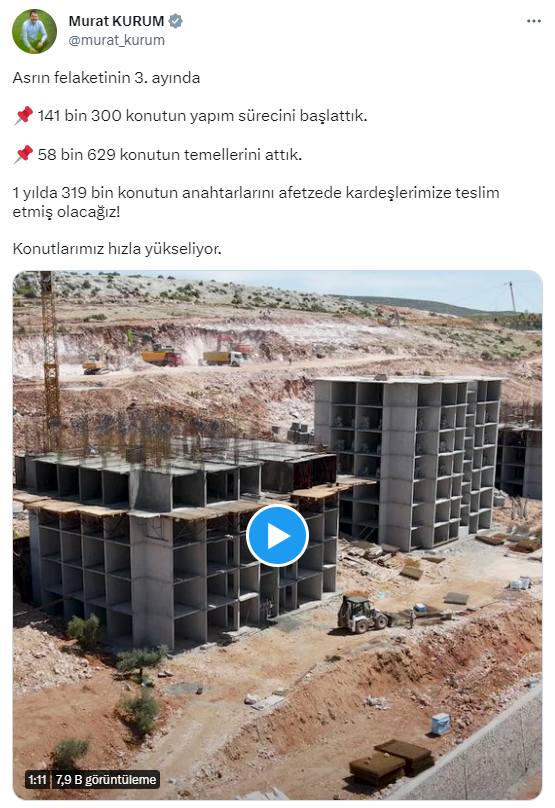Click the '7,9 B görüntüleme' view count
The image size is (555, 808).
pyautogui.click(x=106, y=780)
